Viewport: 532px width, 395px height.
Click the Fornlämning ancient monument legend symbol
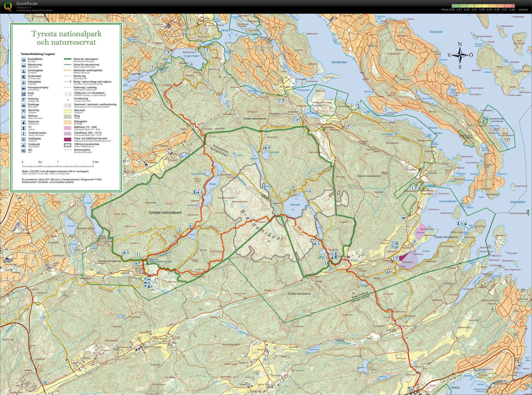point(68,100)
